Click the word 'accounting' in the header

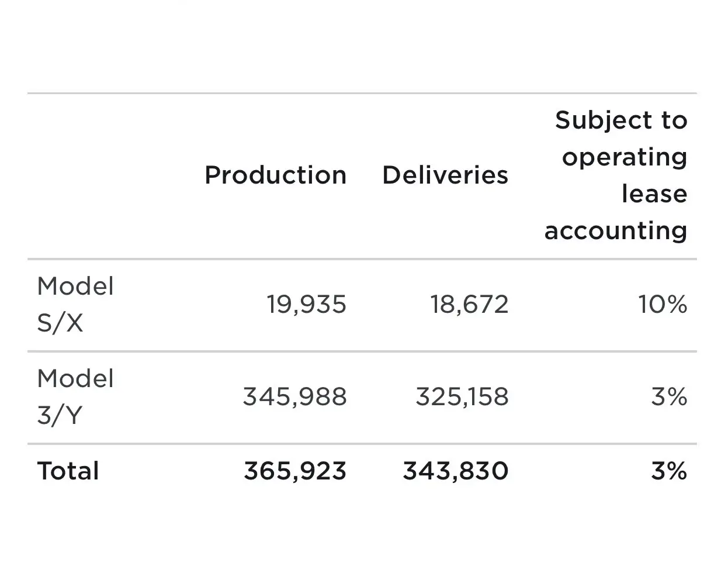616,230
